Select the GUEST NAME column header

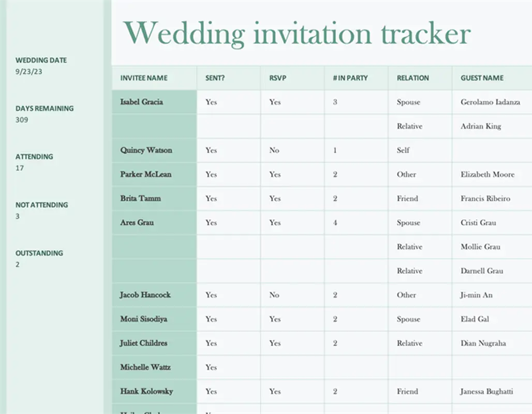point(482,78)
